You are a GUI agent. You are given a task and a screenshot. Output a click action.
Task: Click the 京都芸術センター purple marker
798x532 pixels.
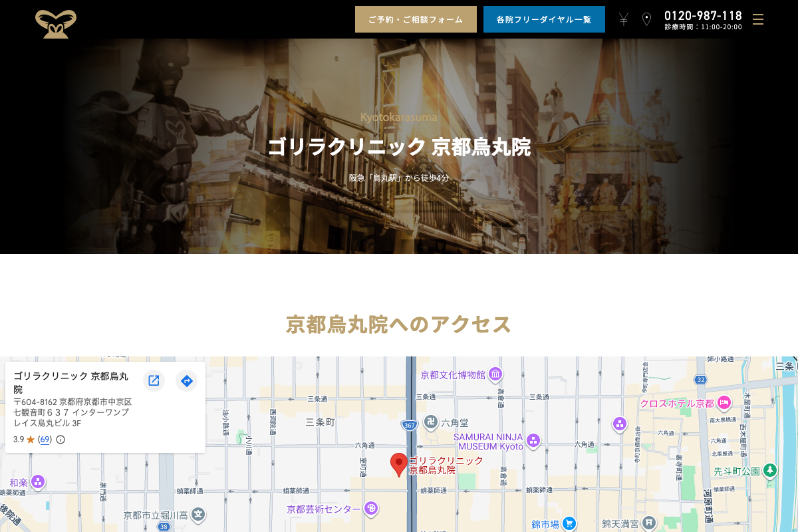coord(370,509)
